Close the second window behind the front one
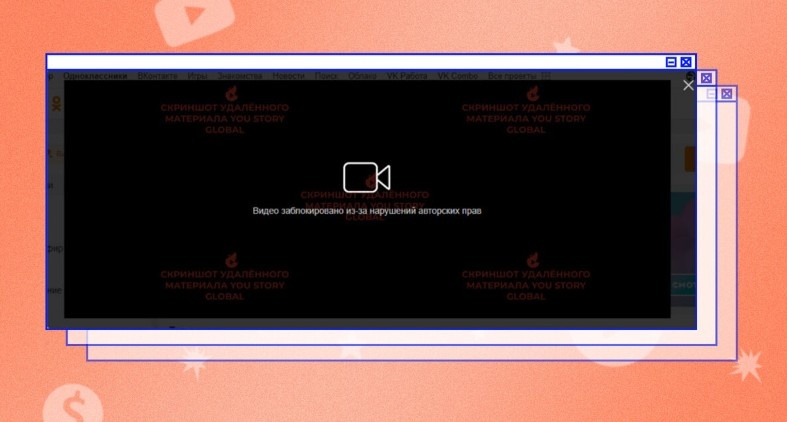This screenshot has height=422, width=787. [706, 78]
